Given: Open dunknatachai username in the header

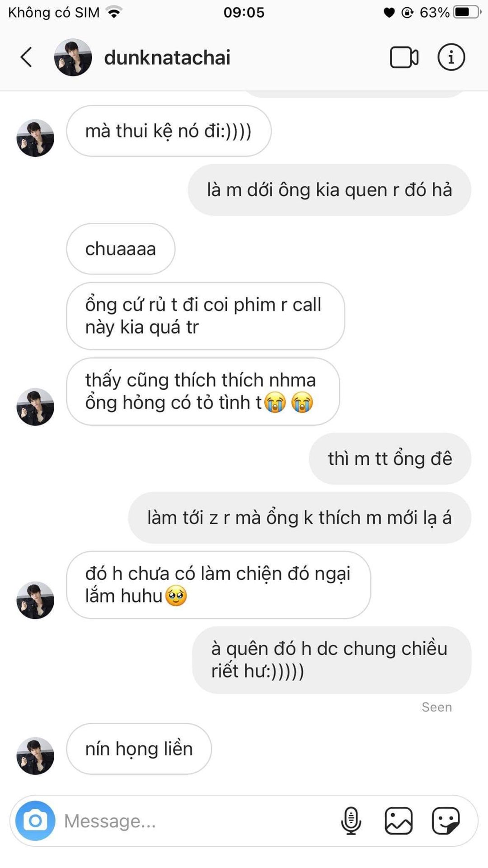Looking at the screenshot, I should 167,57.
